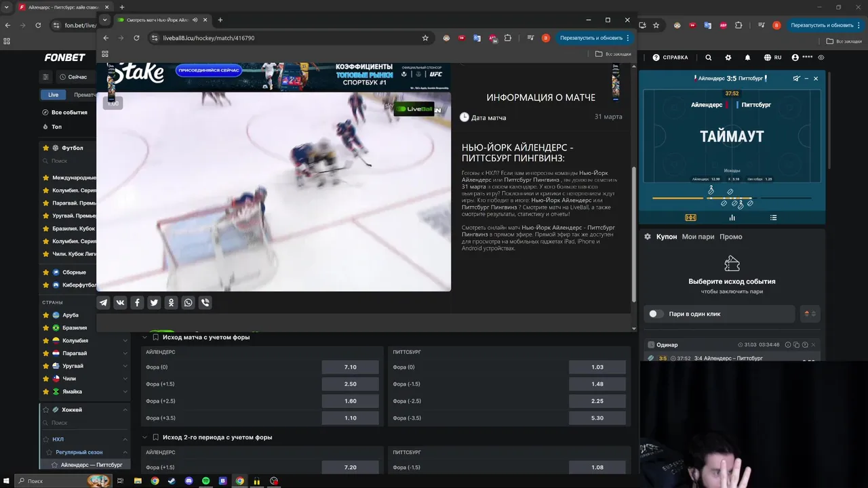Show event list in match tracker
Image resolution: width=868 pixels, height=488 pixels.
(x=773, y=218)
